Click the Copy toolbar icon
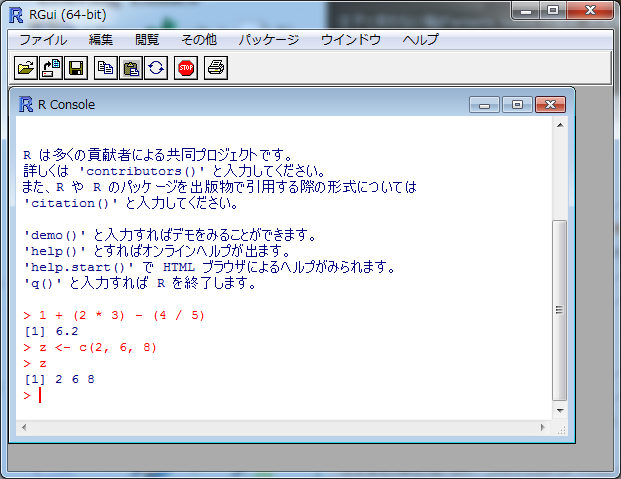621x479 pixels. pos(106,68)
